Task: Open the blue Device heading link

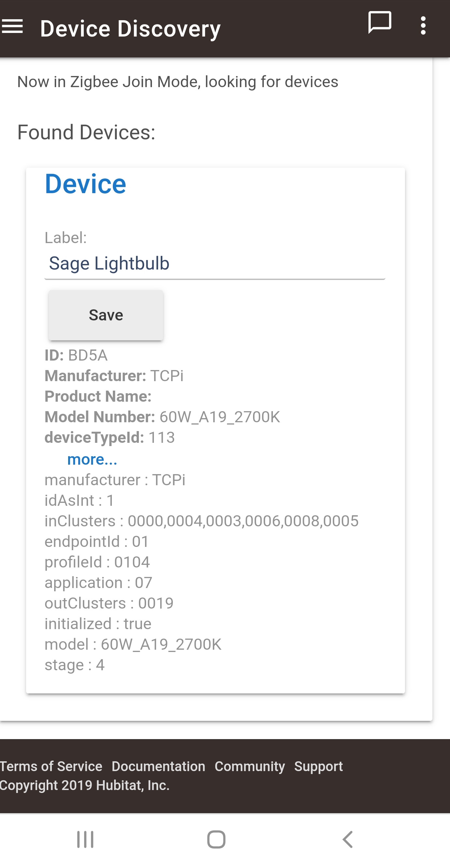Action: pyautogui.click(x=85, y=184)
